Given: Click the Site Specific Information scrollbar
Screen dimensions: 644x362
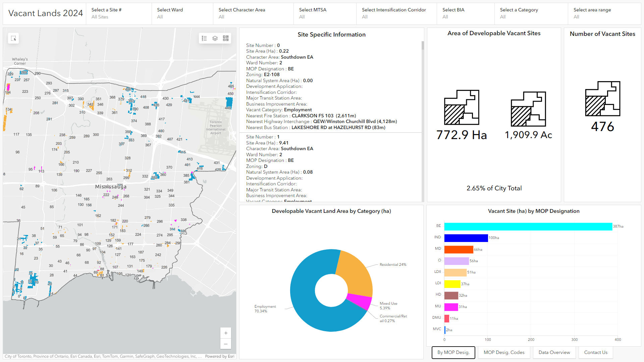Looking at the screenshot, I should pos(423,46).
